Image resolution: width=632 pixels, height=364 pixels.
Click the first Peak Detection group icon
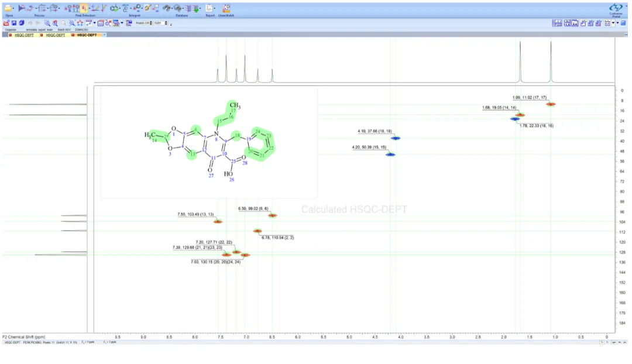tap(68, 8)
